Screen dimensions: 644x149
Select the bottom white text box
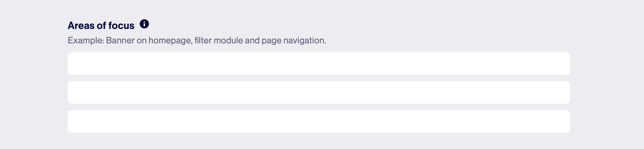[319, 121]
